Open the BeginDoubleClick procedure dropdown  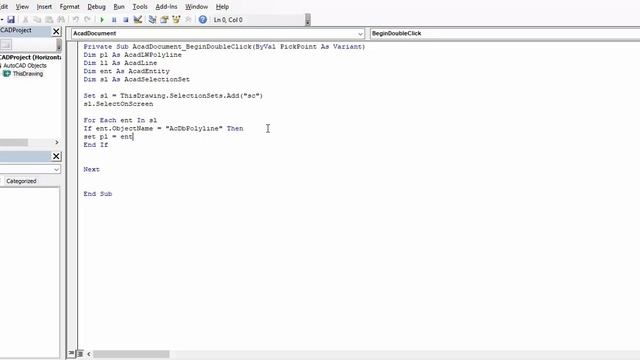(x=505, y=33)
